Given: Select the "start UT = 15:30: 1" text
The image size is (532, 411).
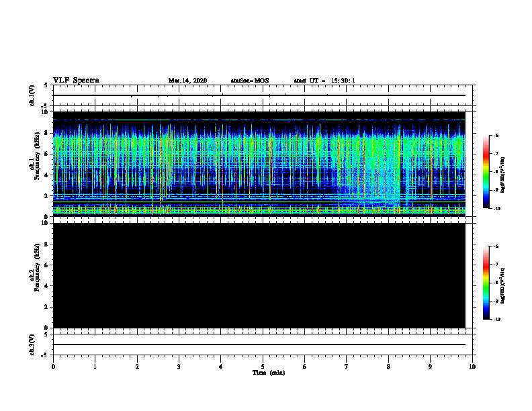Looking at the screenshot, I should (x=324, y=81).
